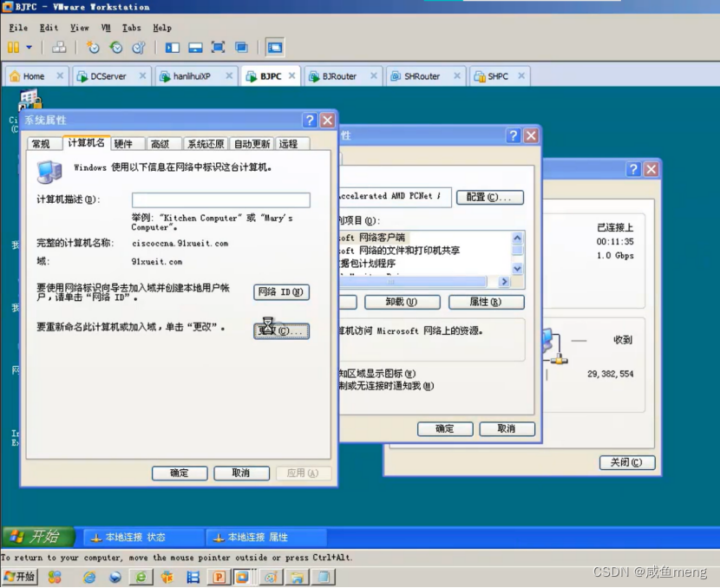Open the Help menu
Viewport: 720px width, 588px height.
coord(162,28)
